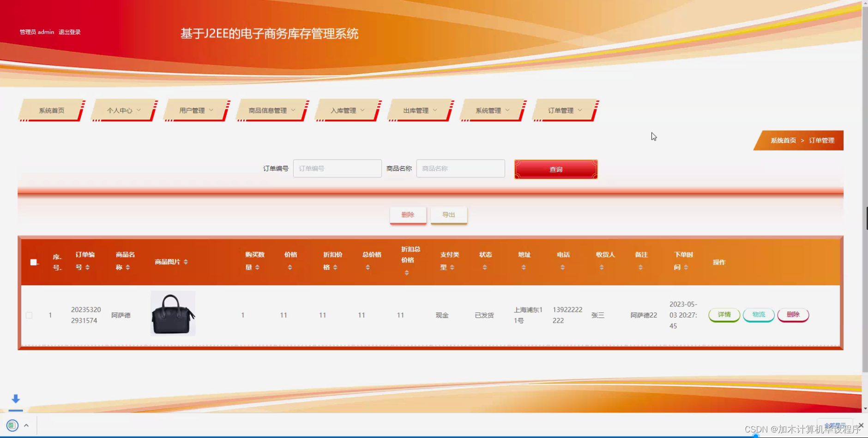Sort the 商品图片 column

tap(185, 262)
